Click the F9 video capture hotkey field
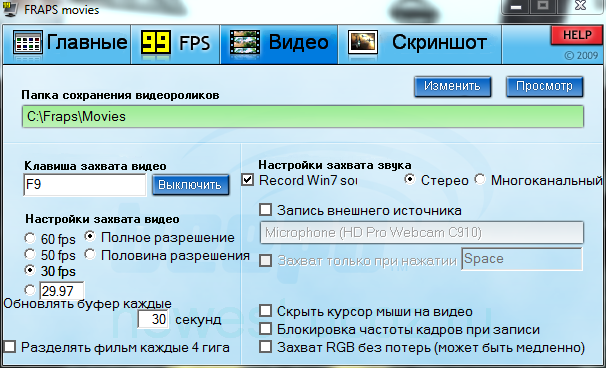The width and height of the screenshot is (606, 368). pos(85,185)
